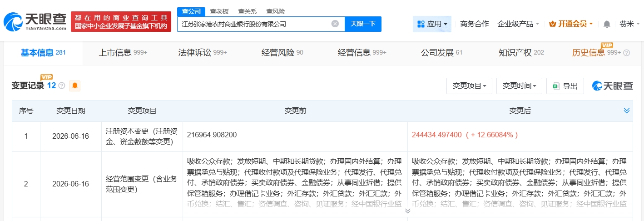Viewport: 644px width, 221px height.
Task: Select the 经营风险 tab
Action: pyautogui.click(x=282, y=53)
